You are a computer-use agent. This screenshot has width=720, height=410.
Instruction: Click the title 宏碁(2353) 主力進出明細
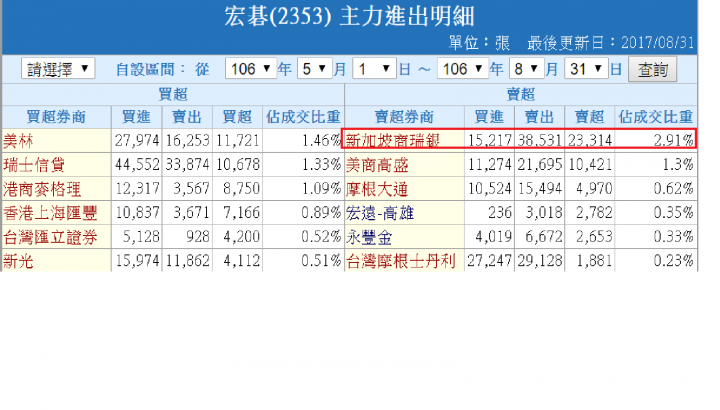pos(349,16)
